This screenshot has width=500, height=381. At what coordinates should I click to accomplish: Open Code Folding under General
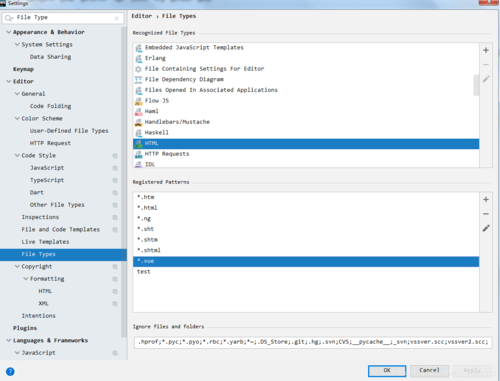click(50, 106)
